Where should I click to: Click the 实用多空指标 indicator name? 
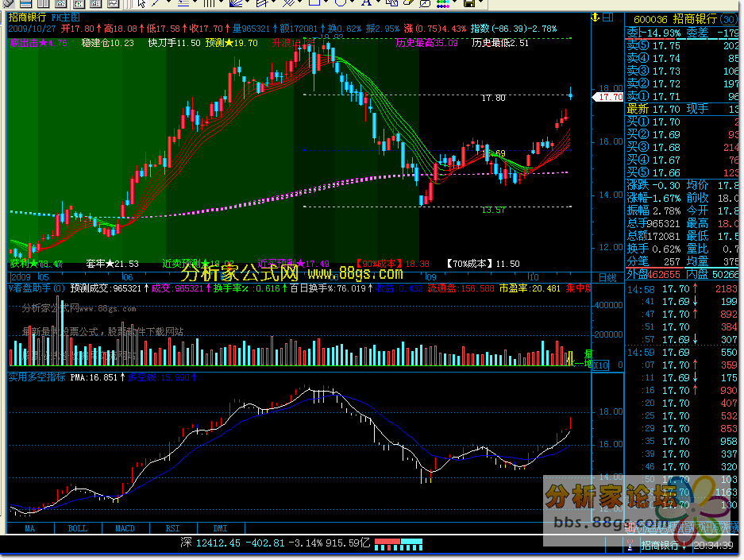[x=37, y=377]
